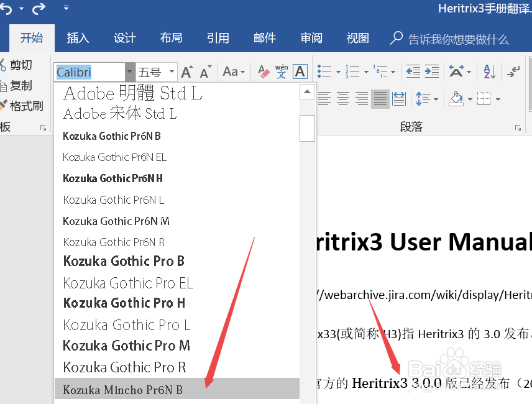Image resolution: width=532 pixels, height=404 pixels.
Task: Click the Grow Font icon
Action: (x=187, y=71)
